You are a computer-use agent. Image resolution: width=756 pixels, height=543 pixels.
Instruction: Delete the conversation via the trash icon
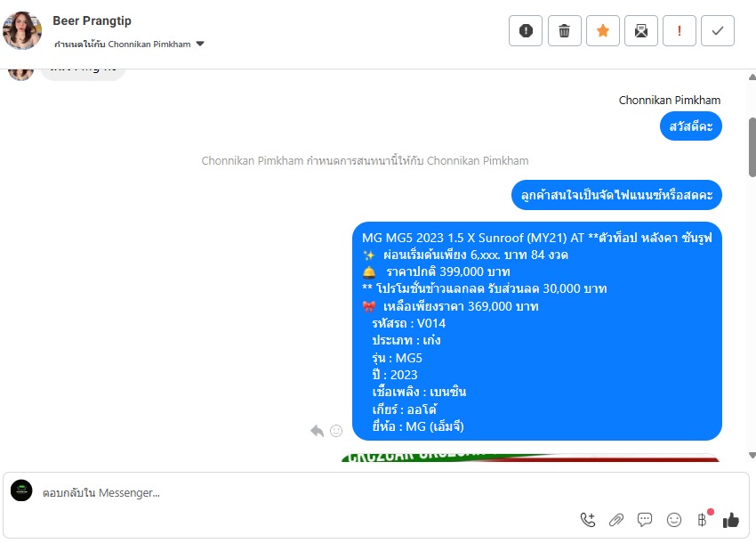pos(564,31)
